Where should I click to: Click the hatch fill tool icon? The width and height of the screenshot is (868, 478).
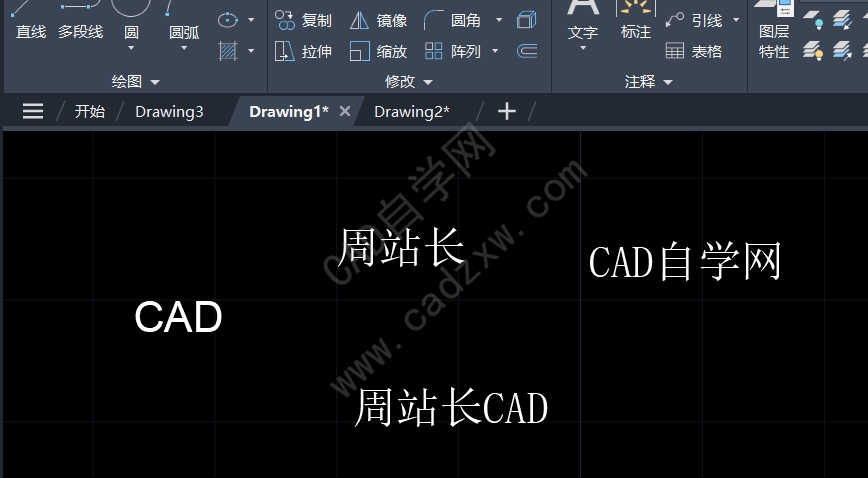(228, 52)
